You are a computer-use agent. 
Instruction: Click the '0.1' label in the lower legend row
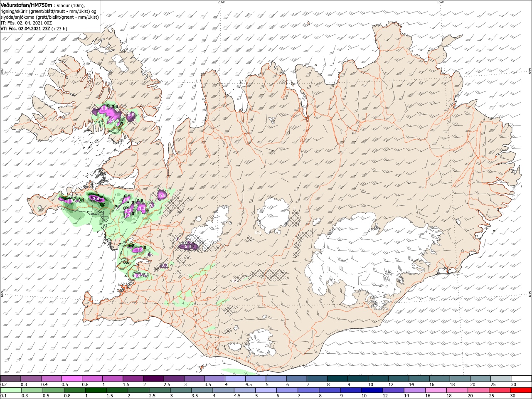pos(3,396)
